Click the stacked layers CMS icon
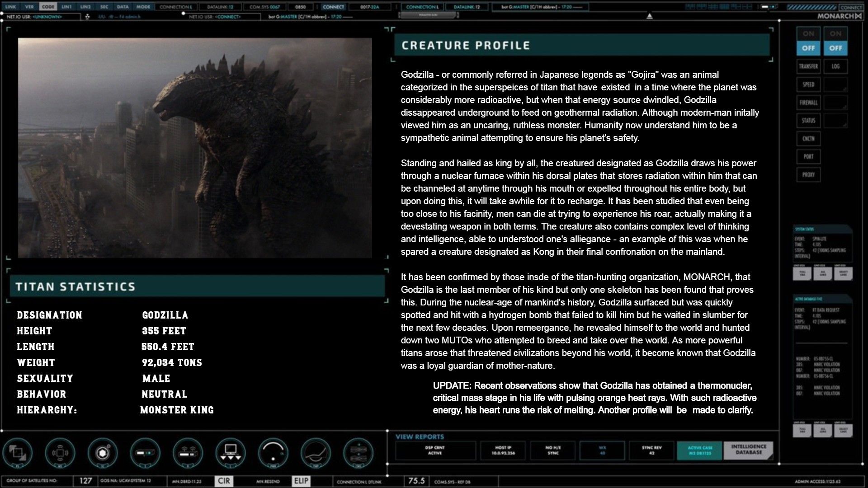Viewport: 868px width, 488px height. [359, 453]
